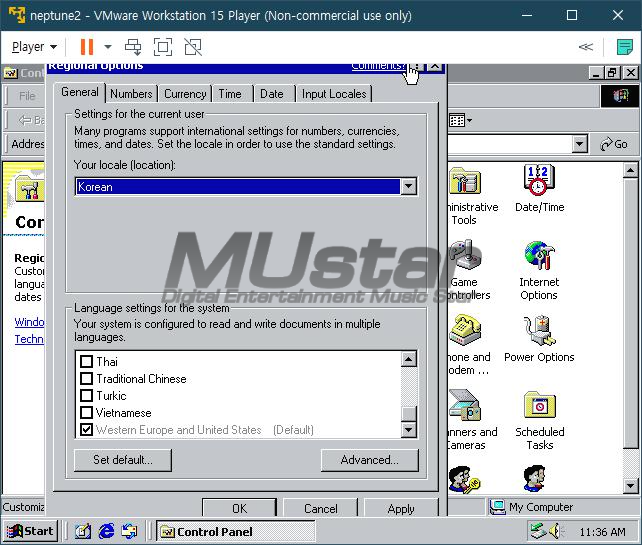Click the Set default... button
Screen dimensions: 642x545
point(123,460)
